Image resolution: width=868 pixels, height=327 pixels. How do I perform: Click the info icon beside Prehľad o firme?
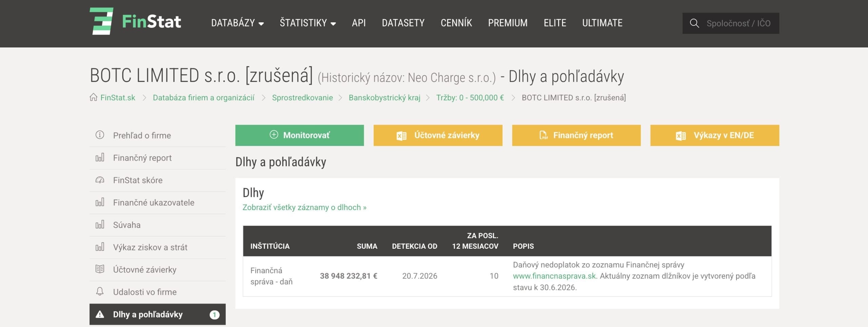(x=100, y=135)
